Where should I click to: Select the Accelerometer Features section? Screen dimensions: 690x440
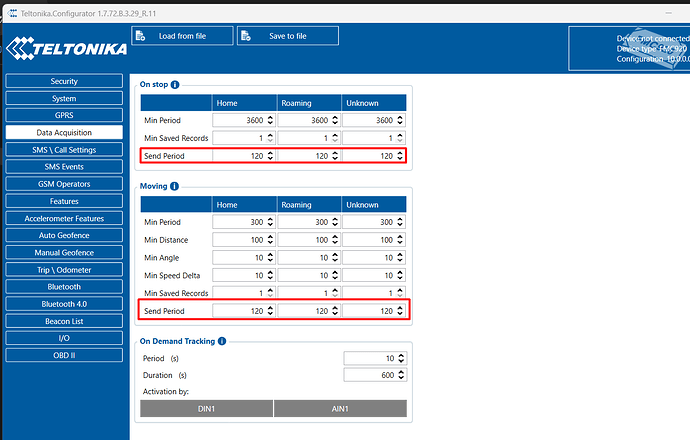64,218
